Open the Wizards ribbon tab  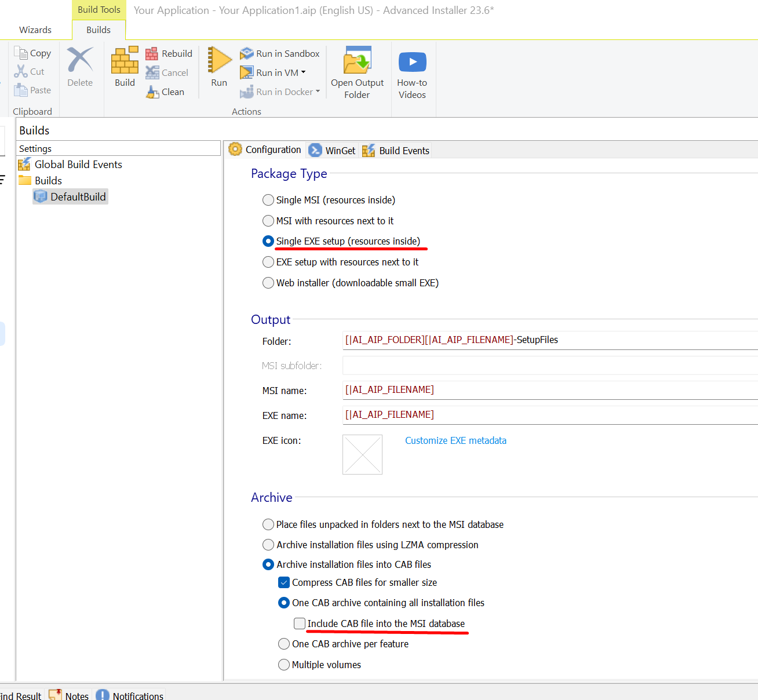35,30
